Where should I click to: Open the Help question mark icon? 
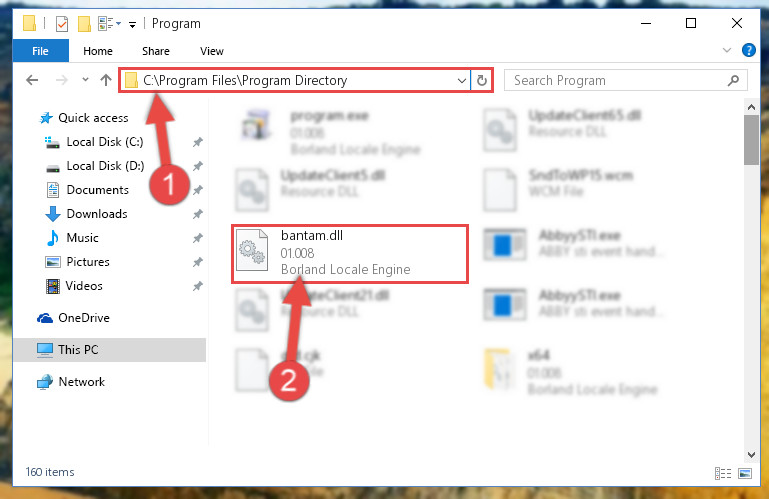(x=748, y=50)
